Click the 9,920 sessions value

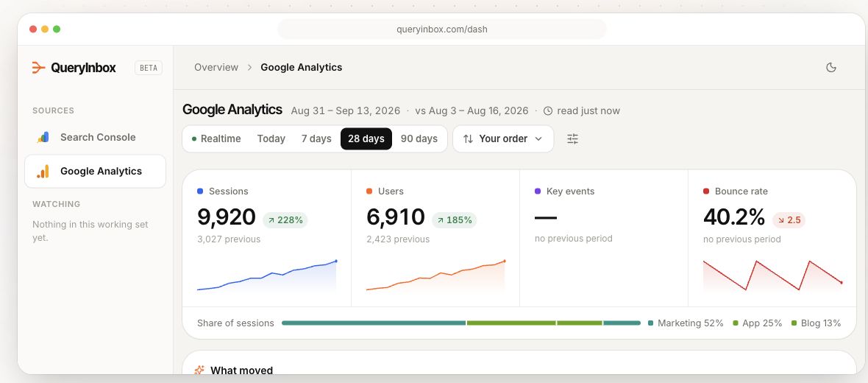coord(227,217)
